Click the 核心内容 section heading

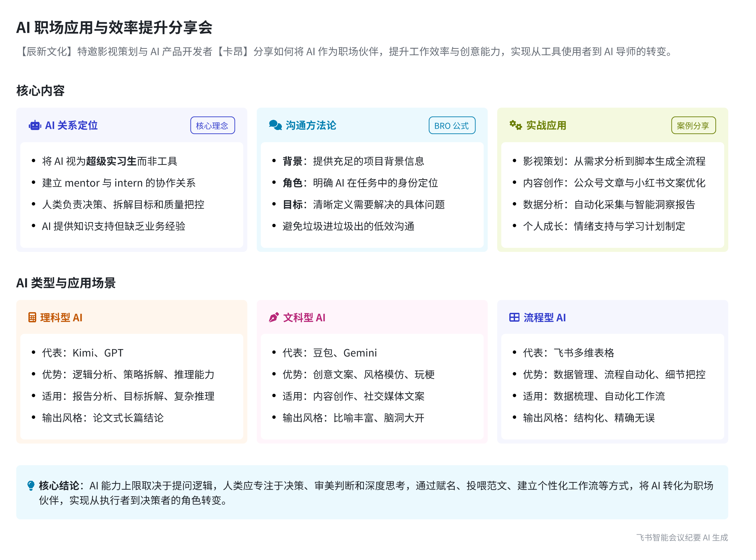(x=40, y=90)
